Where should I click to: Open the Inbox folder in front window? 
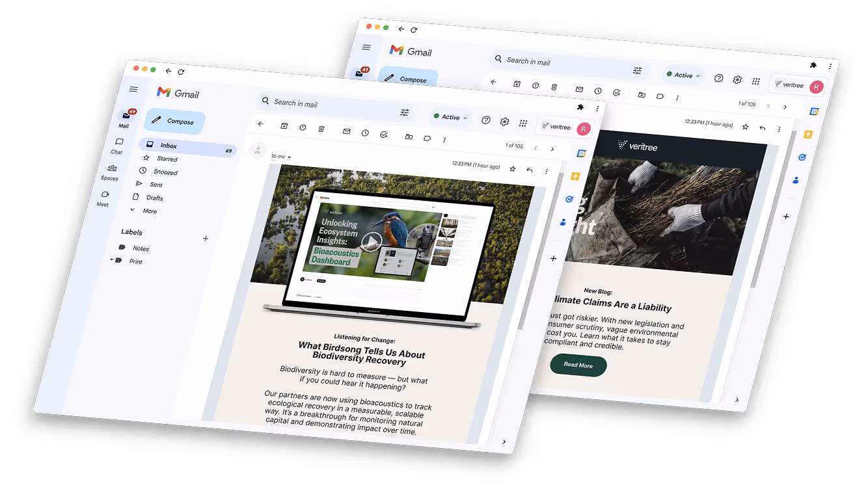point(188,148)
